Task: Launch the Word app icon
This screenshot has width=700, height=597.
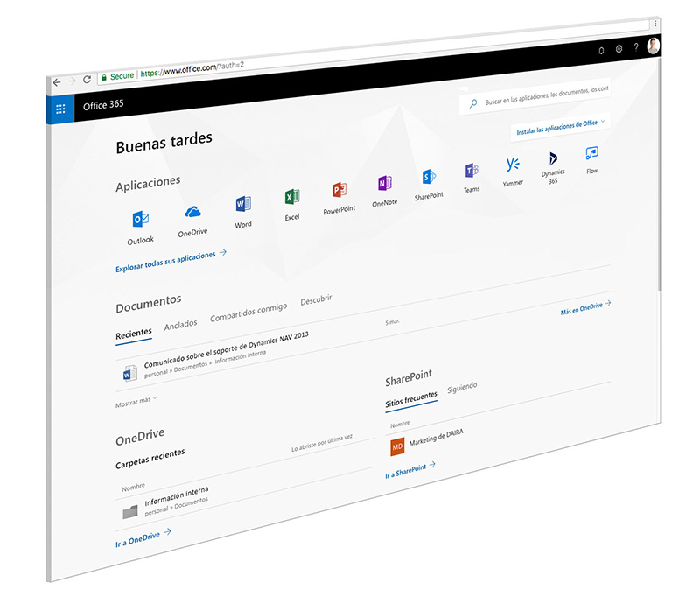Action: 243,204
